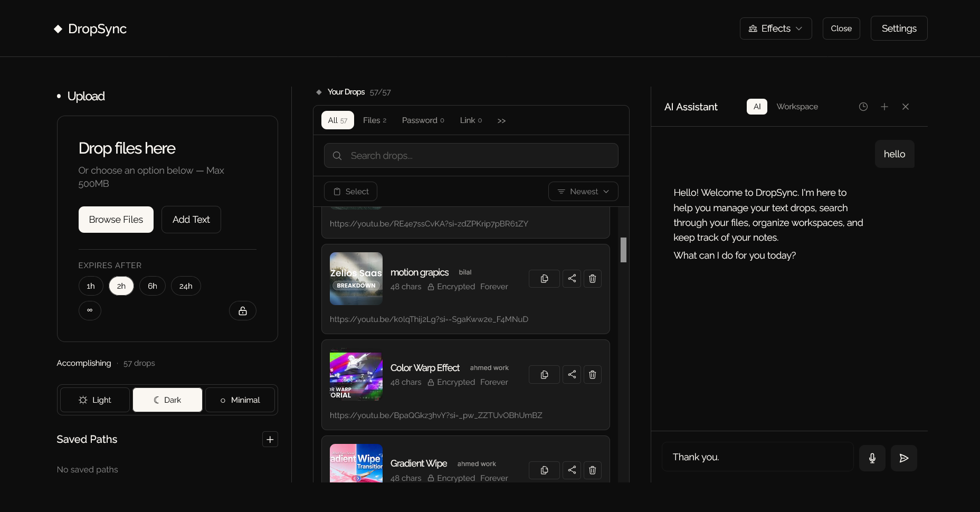Set expiry to 1h
Image resolution: width=980 pixels, height=512 pixels.
coord(91,286)
